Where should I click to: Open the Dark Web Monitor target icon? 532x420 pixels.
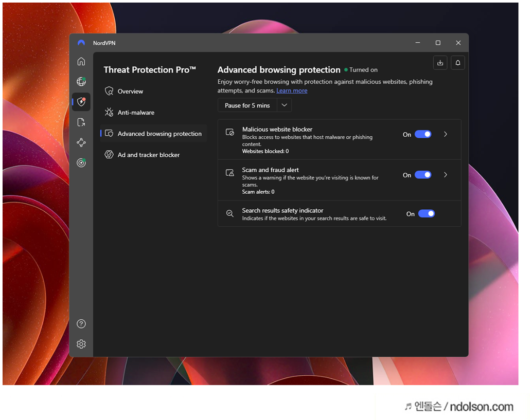pyautogui.click(x=81, y=163)
